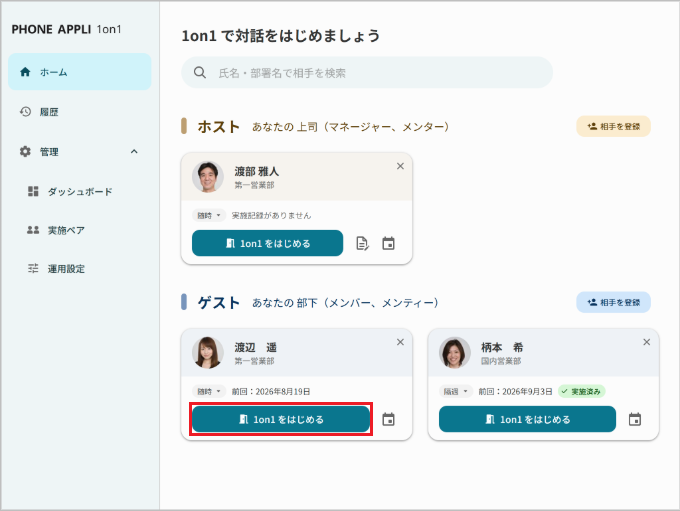Open 随時 frequency dropdown for 渡辺 遥
This screenshot has height=511, width=680.
pyautogui.click(x=209, y=392)
